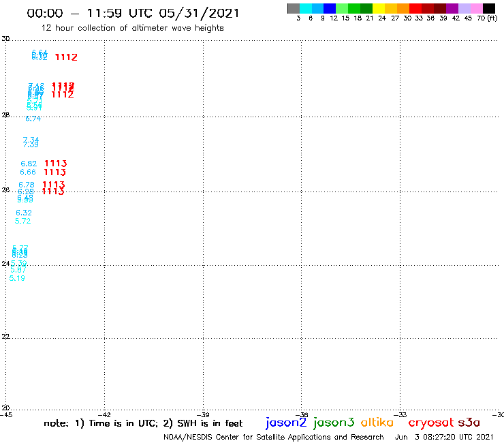Click the yellow swatch in color scale
504x443 pixels.
coord(379,8)
